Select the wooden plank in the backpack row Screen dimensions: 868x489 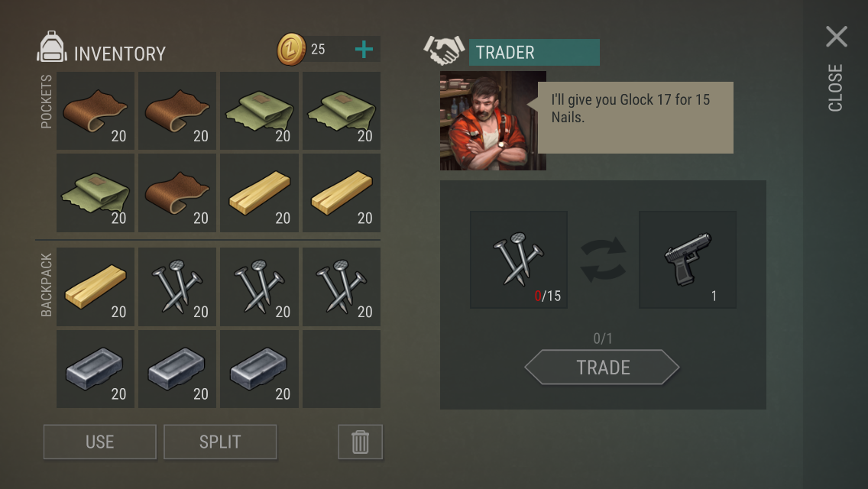tap(96, 287)
